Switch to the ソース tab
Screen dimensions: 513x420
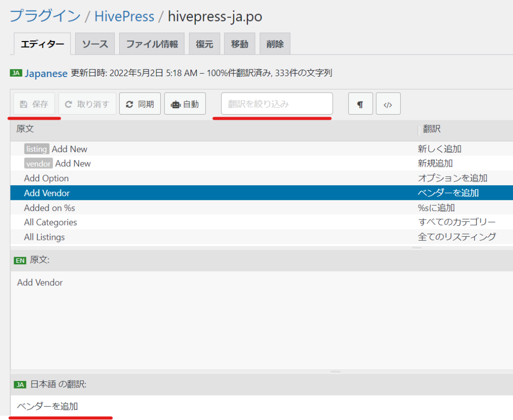point(95,44)
